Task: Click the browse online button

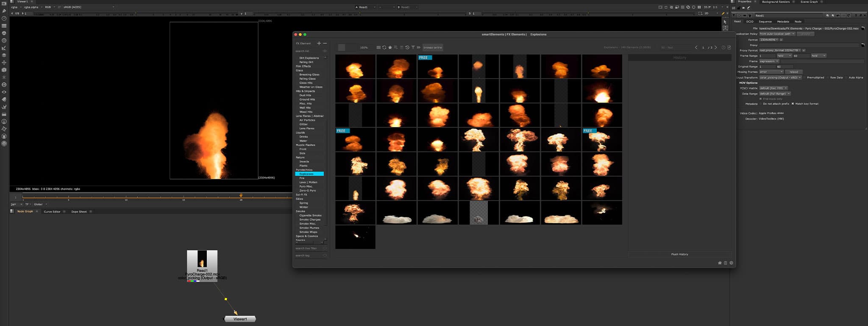Action: (432, 48)
